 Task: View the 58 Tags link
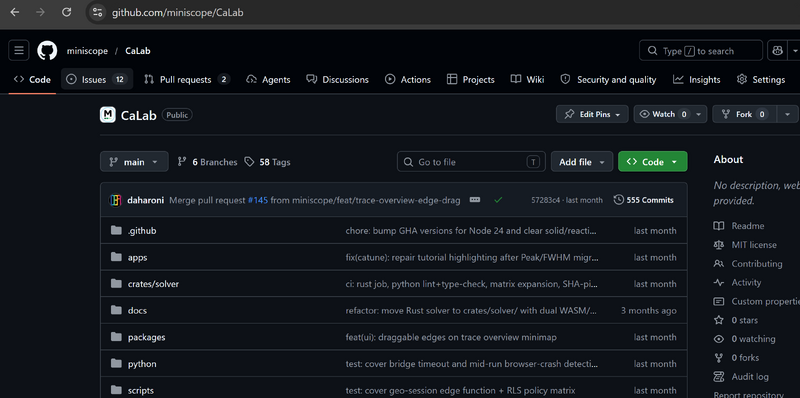(267, 162)
